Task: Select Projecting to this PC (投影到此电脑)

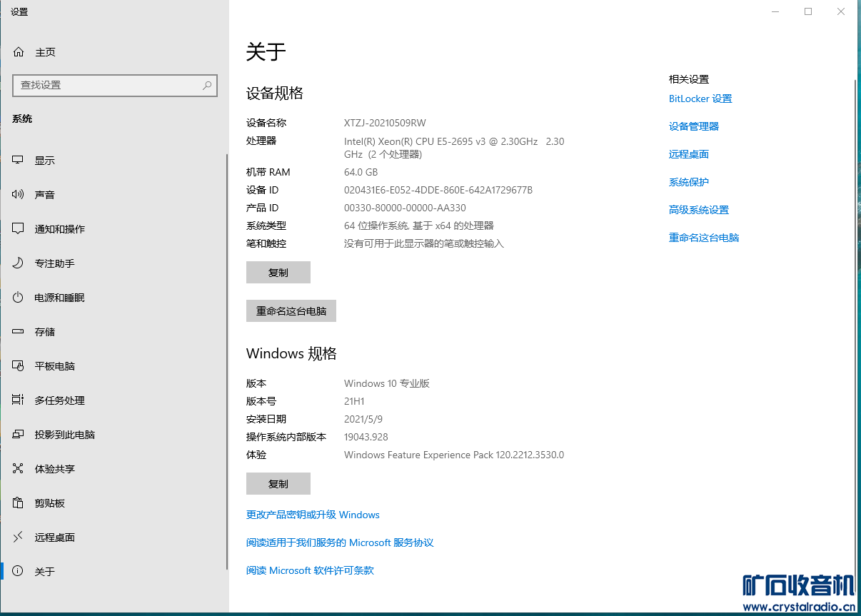Action: (x=64, y=435)
